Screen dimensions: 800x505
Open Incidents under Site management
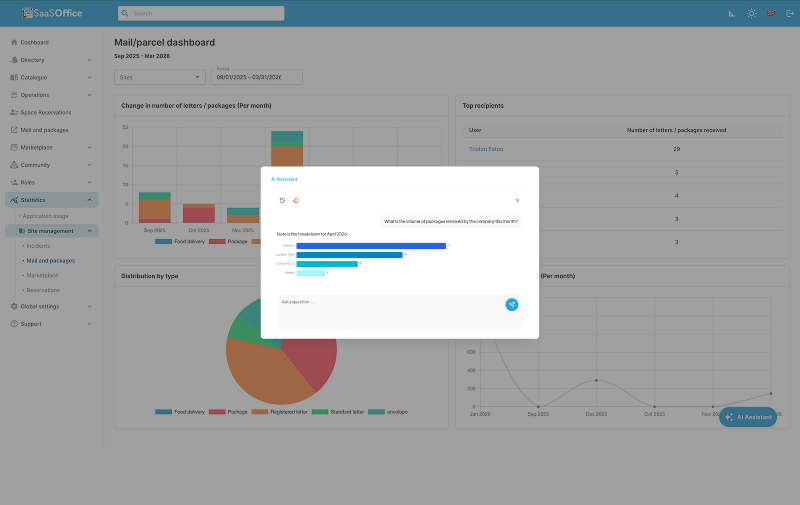[x=38, y=246]
